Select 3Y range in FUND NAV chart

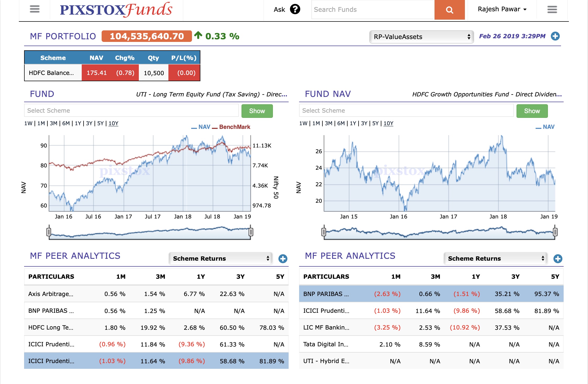pyautogui.click(x=364, y=123)
